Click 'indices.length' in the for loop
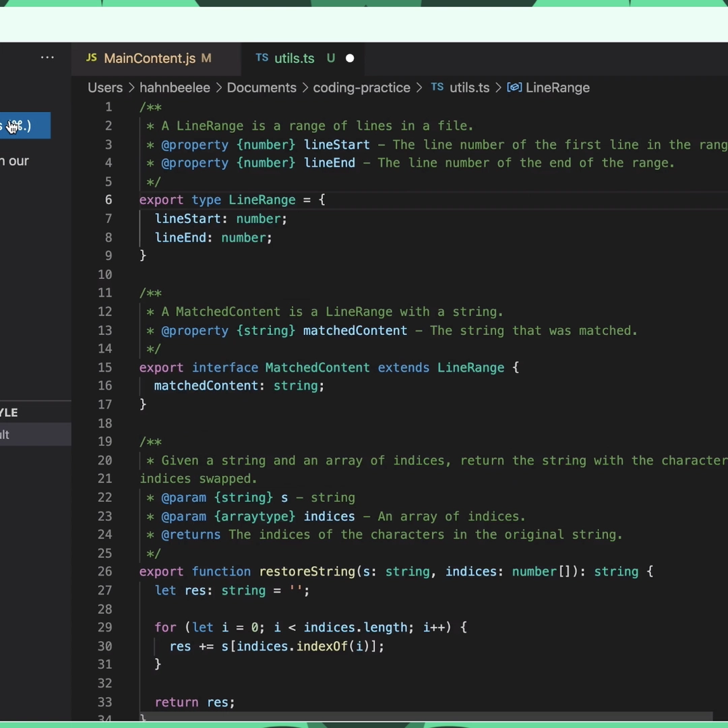The height and width of the screenshot is (728, 728). 355,628
